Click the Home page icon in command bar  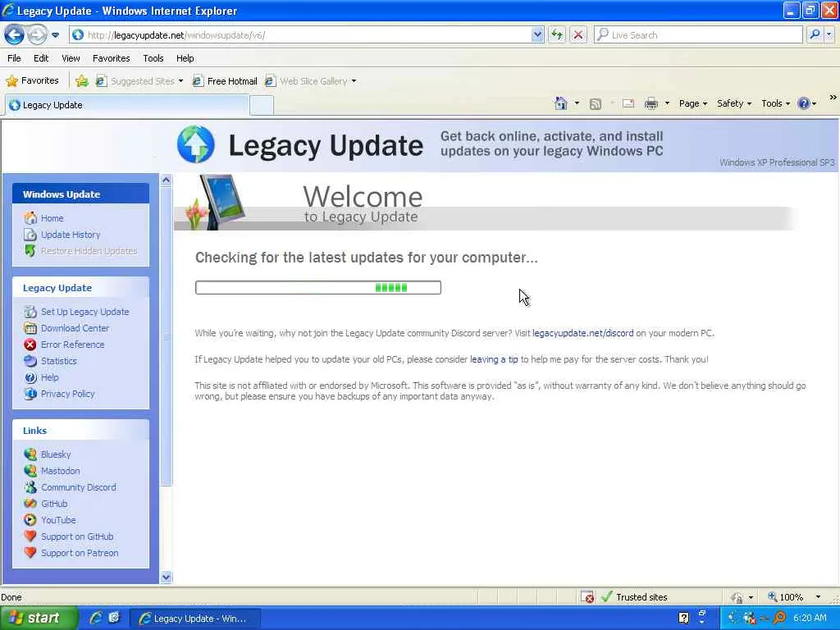tap(561, 103)
